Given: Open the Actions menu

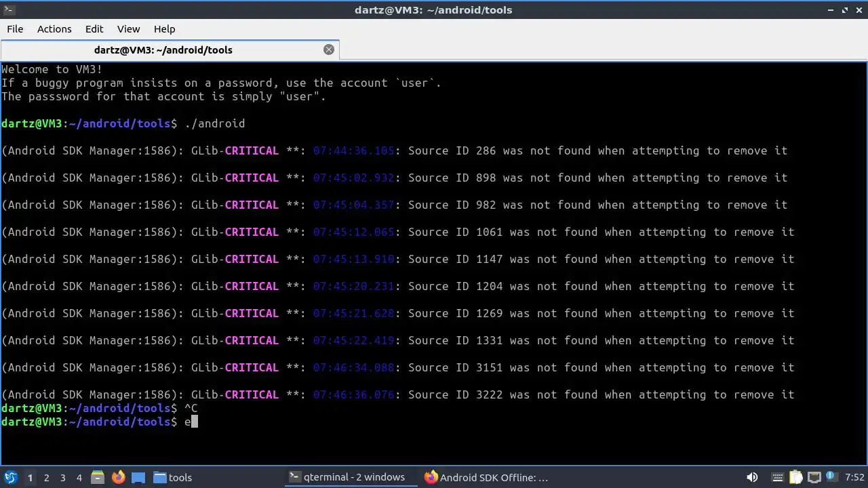Looking at the screenshot, I should pyautogui.click(x=54, y=29).
